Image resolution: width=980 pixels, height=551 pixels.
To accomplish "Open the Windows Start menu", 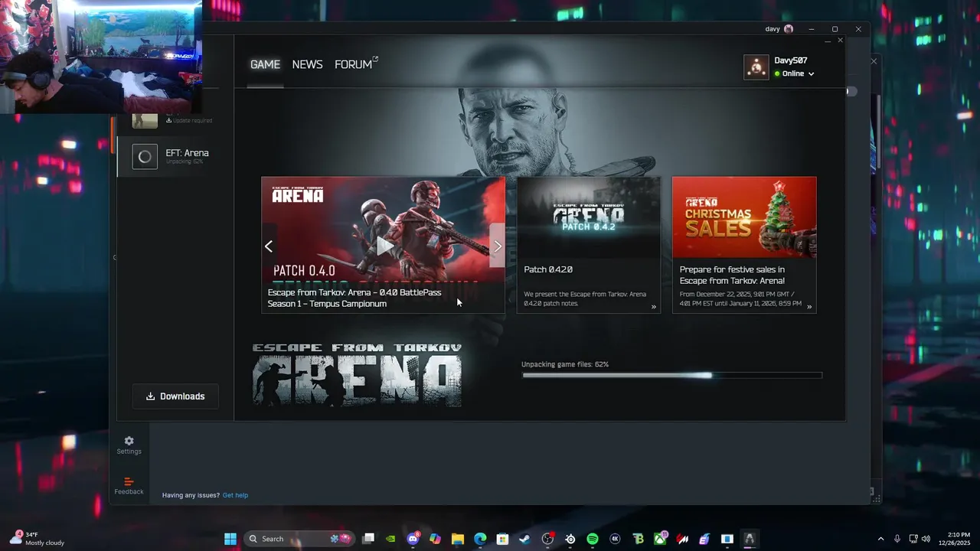I will pos(230,539).
